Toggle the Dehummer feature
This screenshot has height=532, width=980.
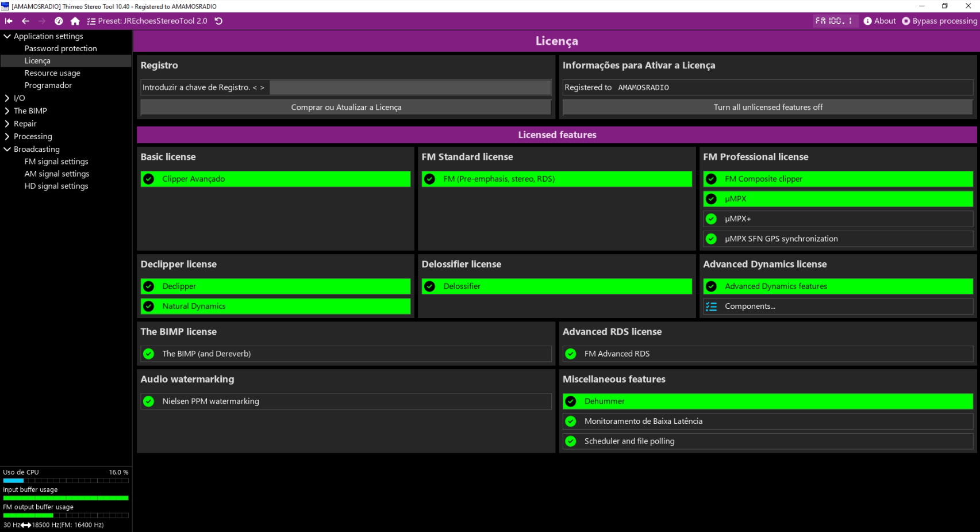[767, 401]
